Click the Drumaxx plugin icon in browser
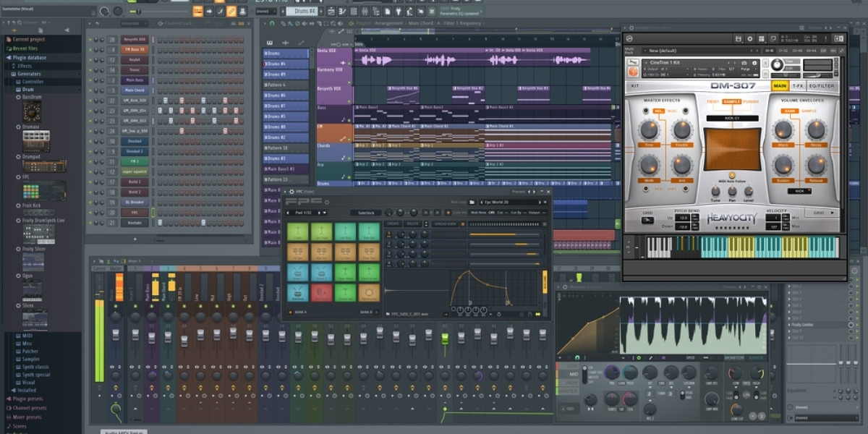This screenshot has width=868, height=434. 35,140
